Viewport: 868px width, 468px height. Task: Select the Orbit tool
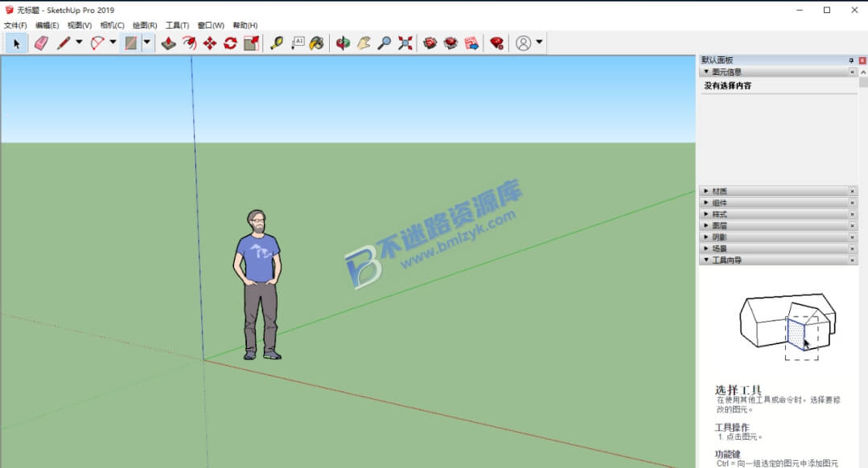[343, 43]
